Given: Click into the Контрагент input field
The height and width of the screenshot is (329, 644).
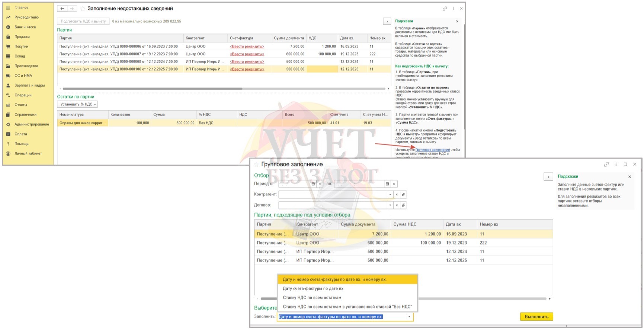Looking at the screenshot, I should coord(333,194).
